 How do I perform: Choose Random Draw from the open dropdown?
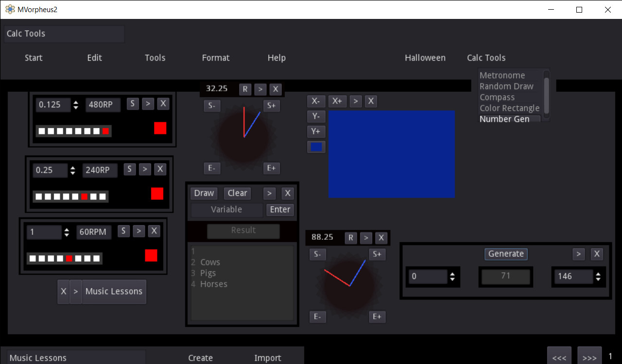(x=506, y=86)
